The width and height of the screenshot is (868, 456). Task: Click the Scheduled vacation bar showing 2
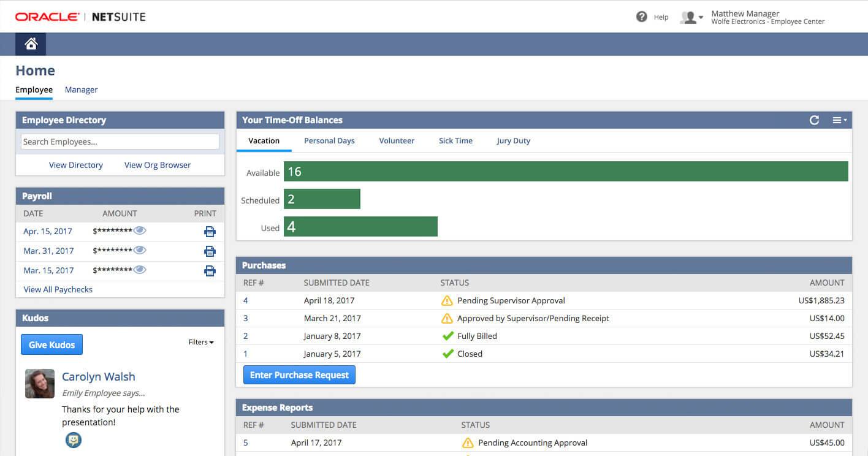pos(322,199)
